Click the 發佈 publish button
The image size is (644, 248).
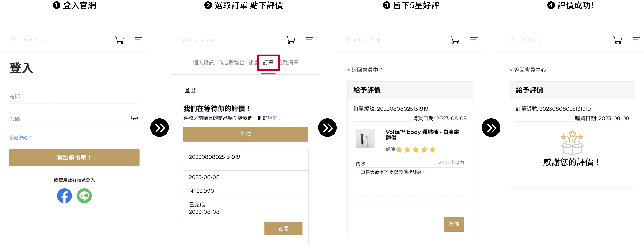[454, 224]
